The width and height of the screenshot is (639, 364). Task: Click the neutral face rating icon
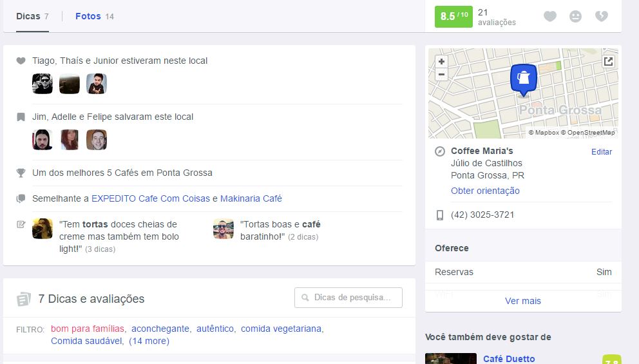tap(575, 16)
